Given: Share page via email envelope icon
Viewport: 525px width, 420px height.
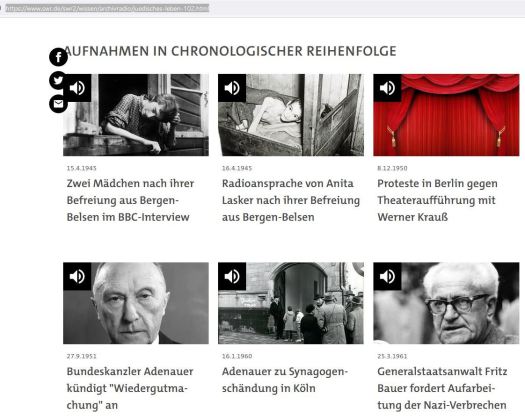Looking at the screenshot, I should click(x=58, y=104).
